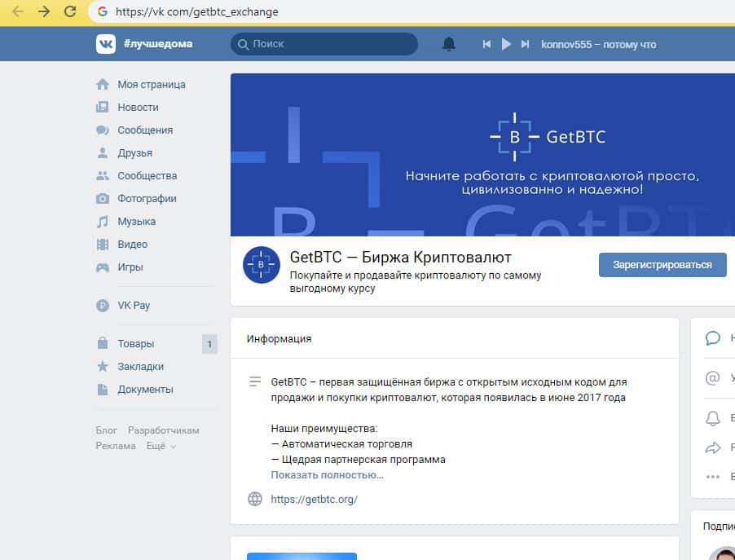Click the person icon beside Друзья
Screen dimensions: 735x560
[102, 153]
